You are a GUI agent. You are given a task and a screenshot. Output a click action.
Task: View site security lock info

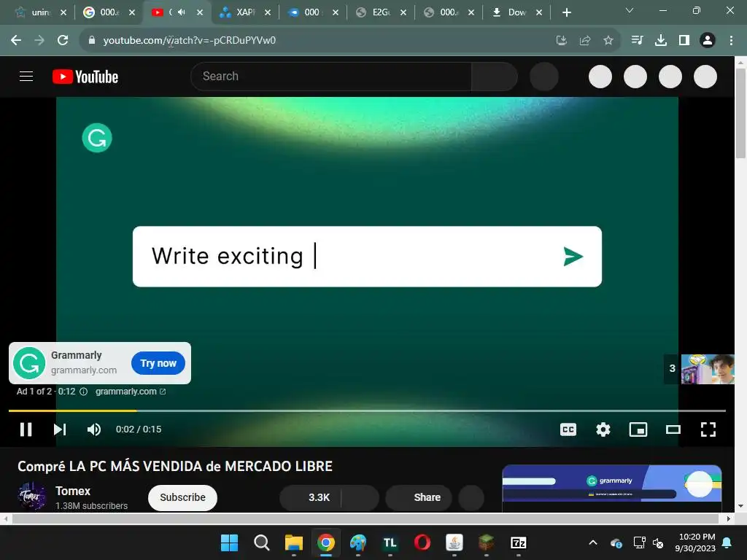pyautogui.click(x=92, y=41)
